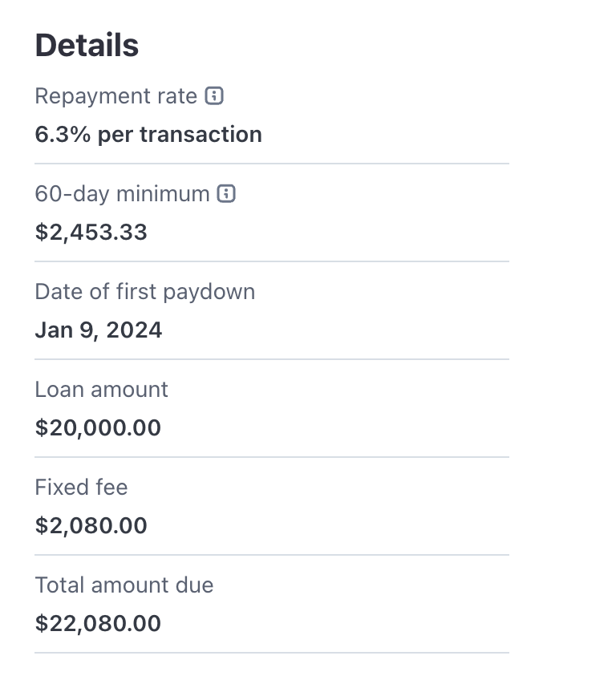Select the Fixed fee label
Image resolution: width=616 pixels, height=680 pixels.
81,487
